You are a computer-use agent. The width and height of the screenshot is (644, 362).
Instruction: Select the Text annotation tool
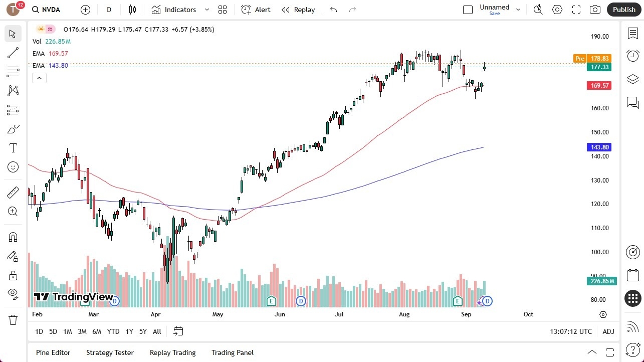(13, 147)
